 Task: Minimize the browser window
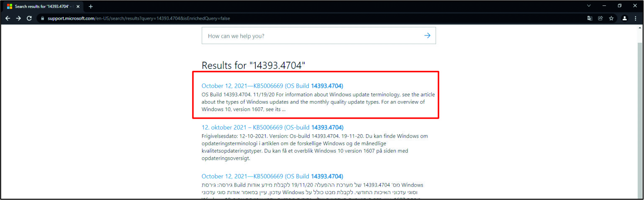pos(604,6)
